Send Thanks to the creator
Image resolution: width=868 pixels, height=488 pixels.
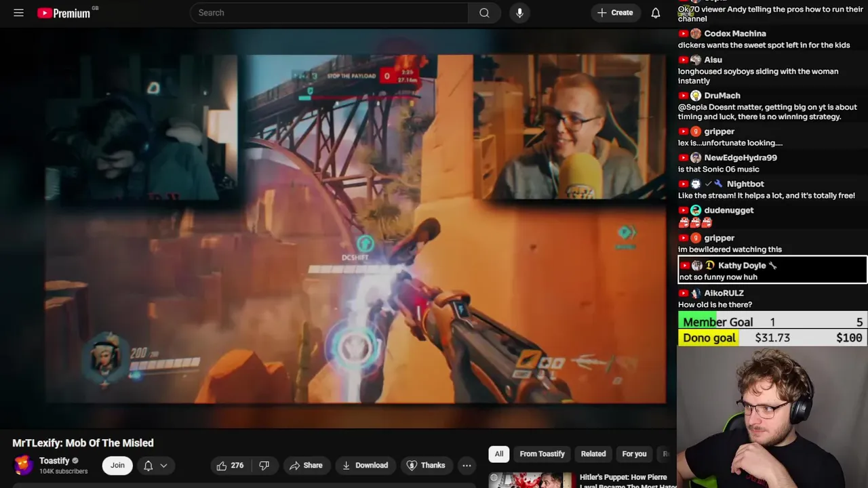(426, 465)
